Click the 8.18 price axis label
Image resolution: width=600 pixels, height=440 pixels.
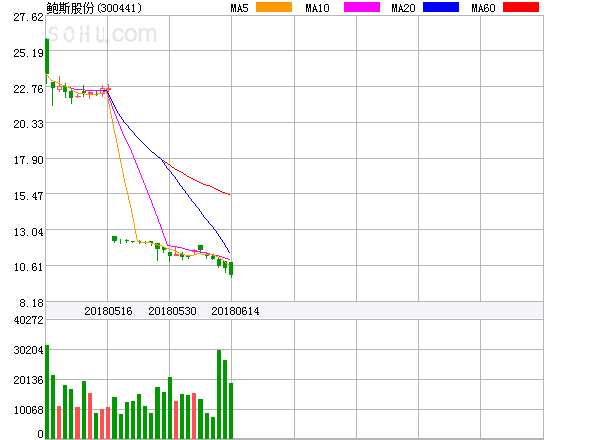tap(32, 303)
